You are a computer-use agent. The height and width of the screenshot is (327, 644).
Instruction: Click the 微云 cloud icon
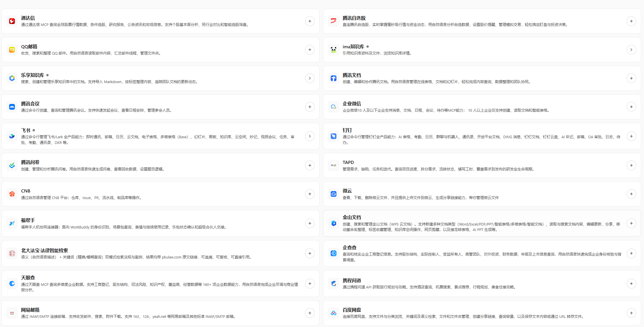(334, 194)
